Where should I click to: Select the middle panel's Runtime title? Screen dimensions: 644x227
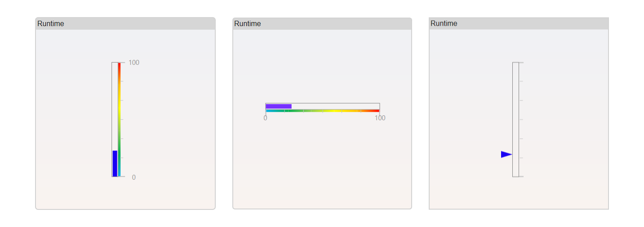248,24
